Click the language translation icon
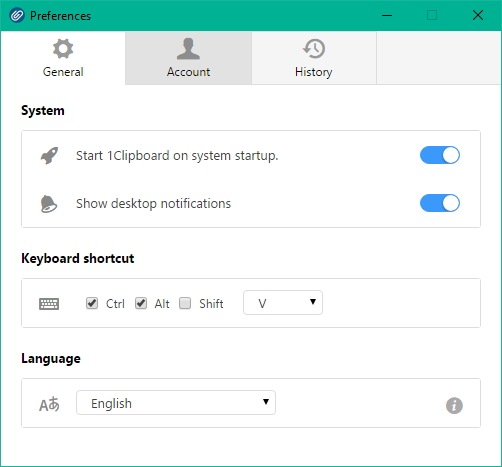This screenshot has height=467, width=502. (49, 404)
